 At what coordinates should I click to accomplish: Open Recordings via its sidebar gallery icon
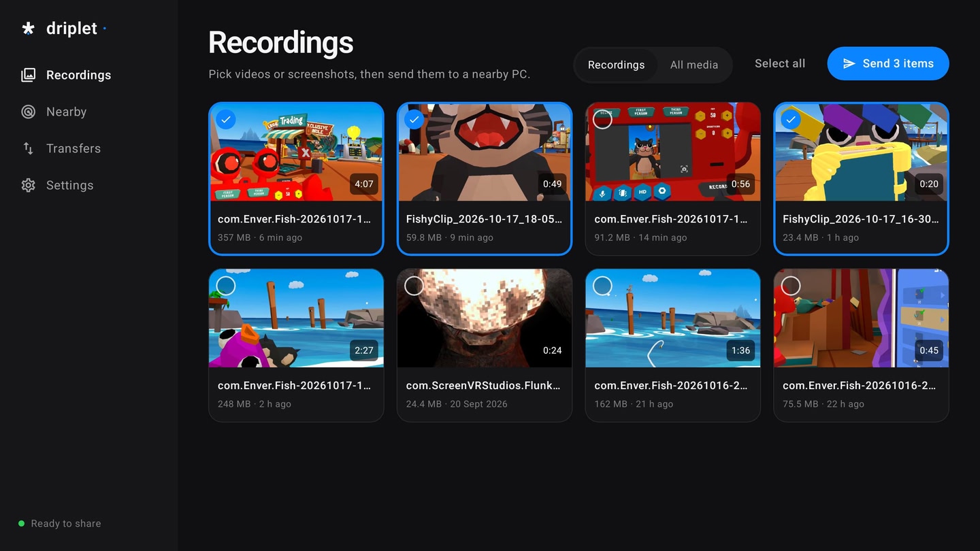[x=28, y=75]
